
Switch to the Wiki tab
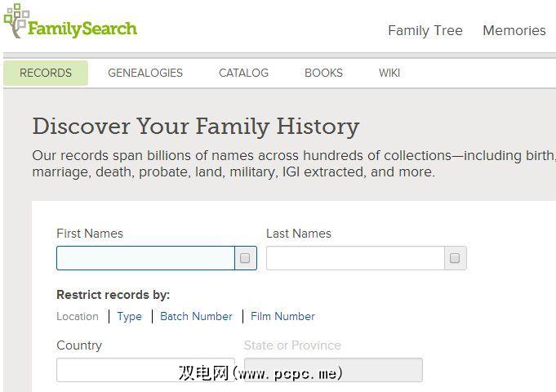coord(389,73)
